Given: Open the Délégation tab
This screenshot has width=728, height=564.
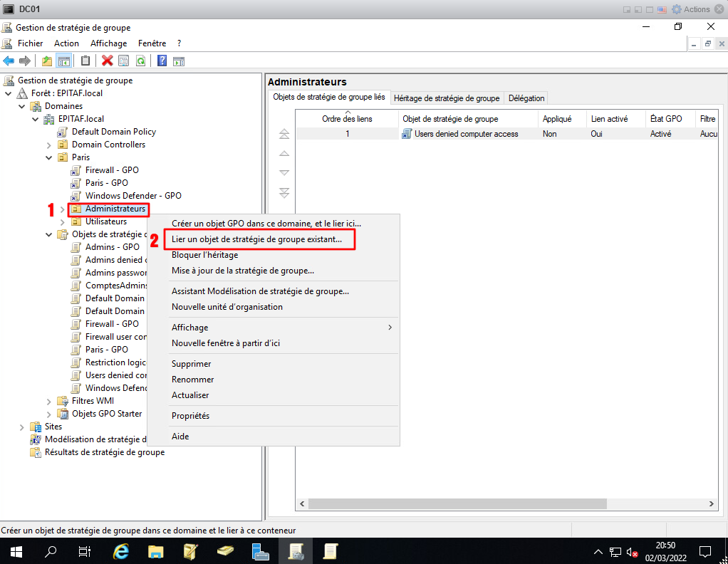Looking at the screenshot, I should tap(526, 98).
